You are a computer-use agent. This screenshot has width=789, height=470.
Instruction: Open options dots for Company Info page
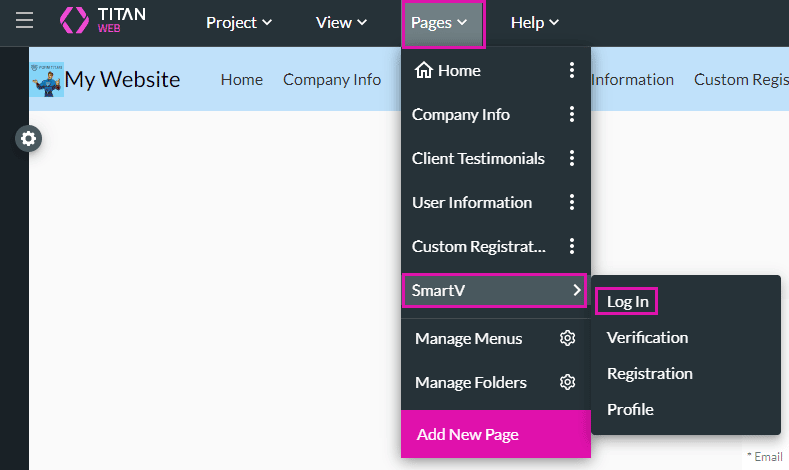click(x=572, y=114)
